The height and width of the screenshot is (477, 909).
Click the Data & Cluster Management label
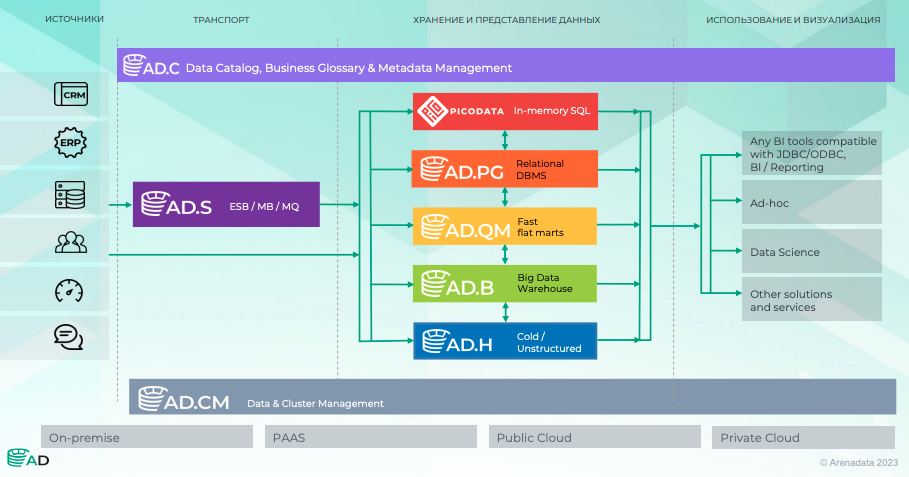315,403
